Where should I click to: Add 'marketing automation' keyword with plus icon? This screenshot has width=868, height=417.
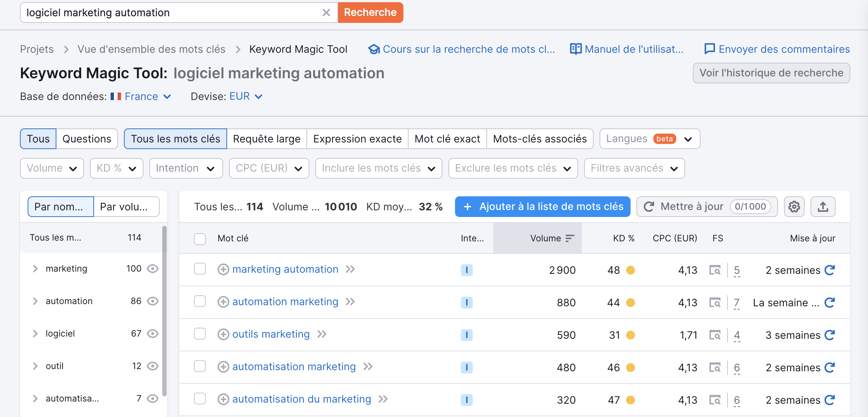(223, 270)
